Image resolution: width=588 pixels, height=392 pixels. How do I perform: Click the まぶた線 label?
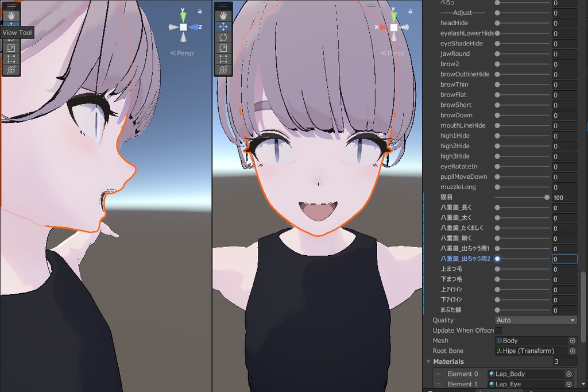click(451, 310)
